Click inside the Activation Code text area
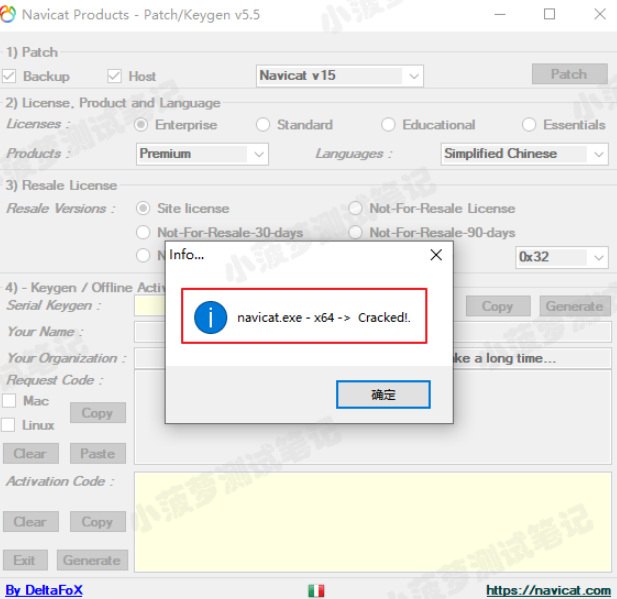This screenshot has height=599, width=617. point(373,522)
